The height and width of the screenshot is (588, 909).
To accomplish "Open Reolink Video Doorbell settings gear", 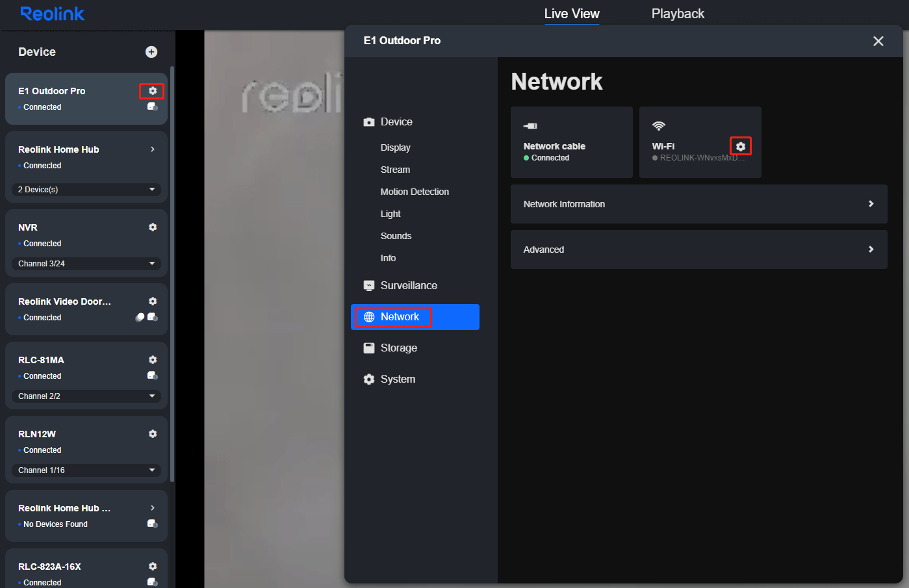I will coord(153,301).
